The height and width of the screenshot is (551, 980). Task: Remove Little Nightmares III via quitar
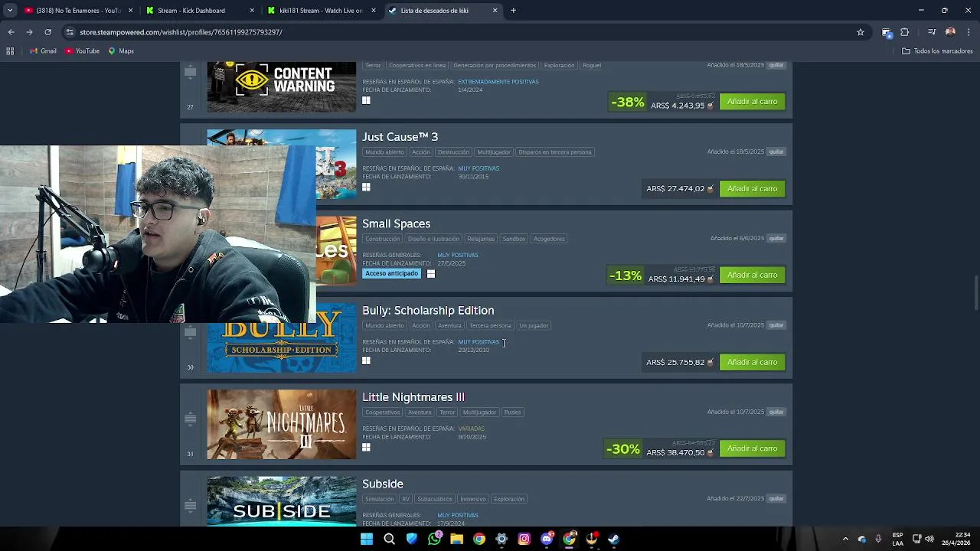tap(776, 412)
